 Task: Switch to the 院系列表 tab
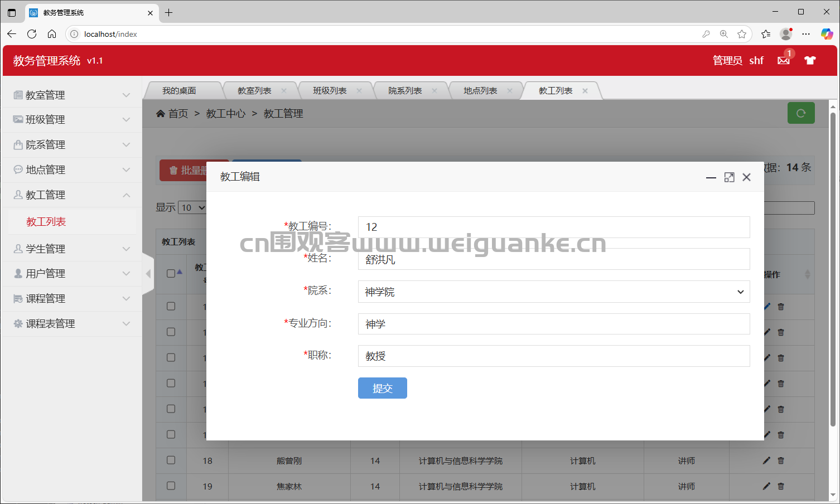(405, 91)
